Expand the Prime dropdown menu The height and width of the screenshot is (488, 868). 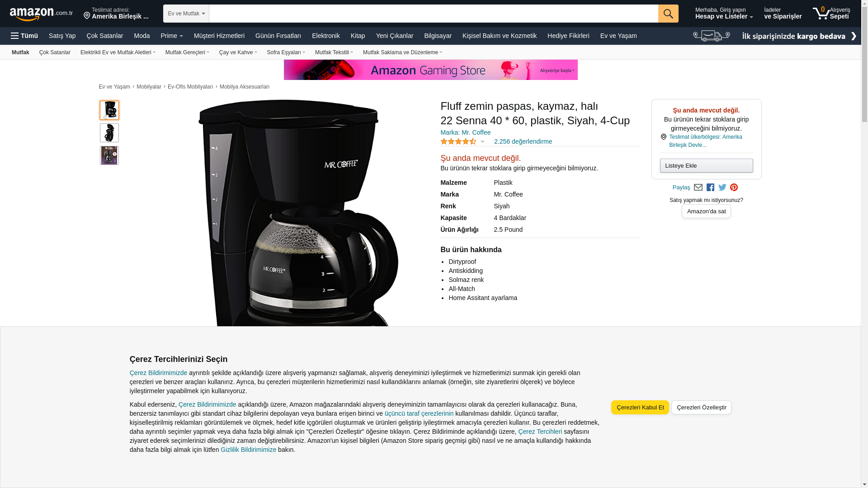point(172,36)
